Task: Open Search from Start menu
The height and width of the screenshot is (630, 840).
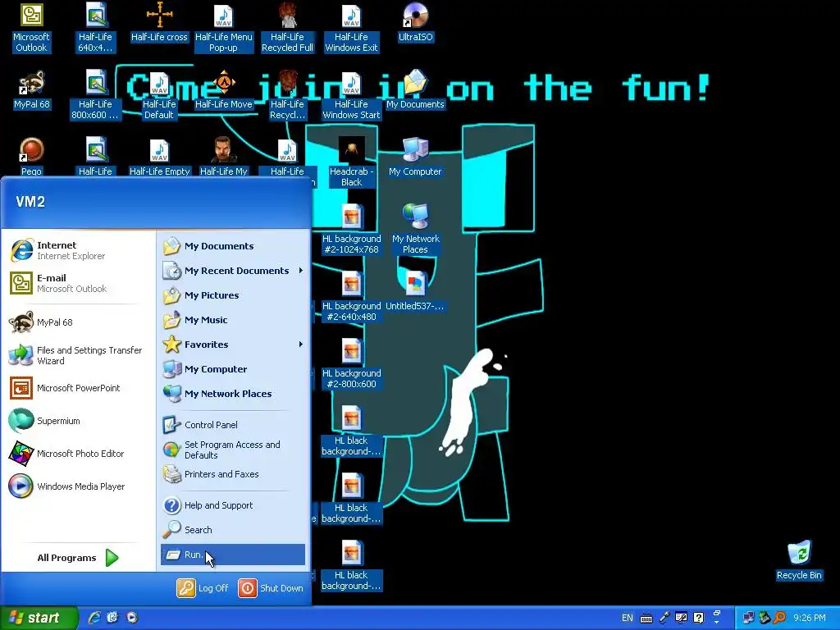Action: (233, 530)
